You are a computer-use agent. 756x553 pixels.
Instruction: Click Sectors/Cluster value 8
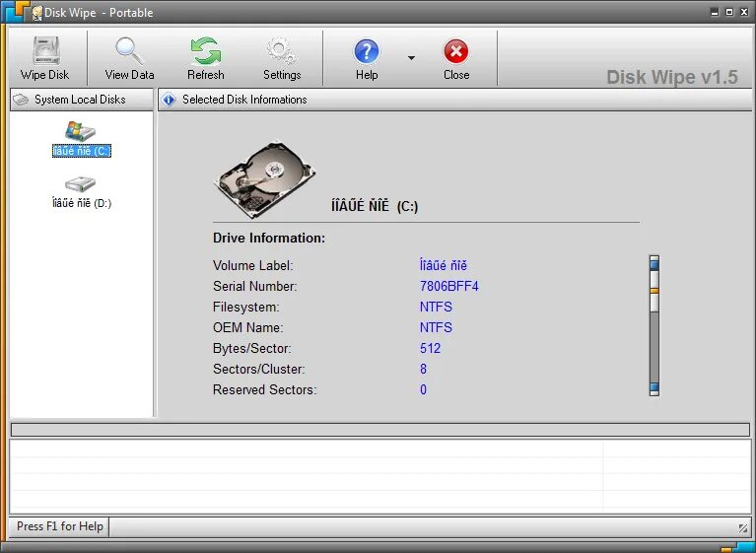(x=423, y=370)
